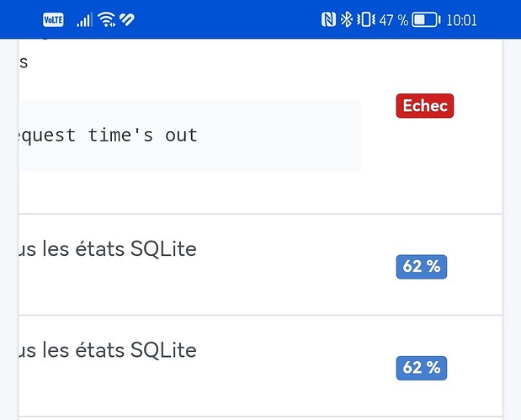Click the red Echec badge
The image size is (521, 420).
424,106
